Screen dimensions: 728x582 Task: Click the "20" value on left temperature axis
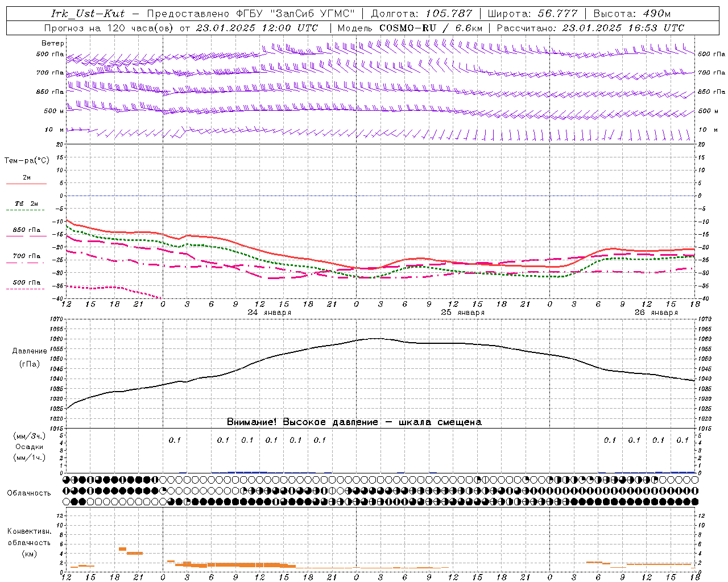(x=60, y=145)
